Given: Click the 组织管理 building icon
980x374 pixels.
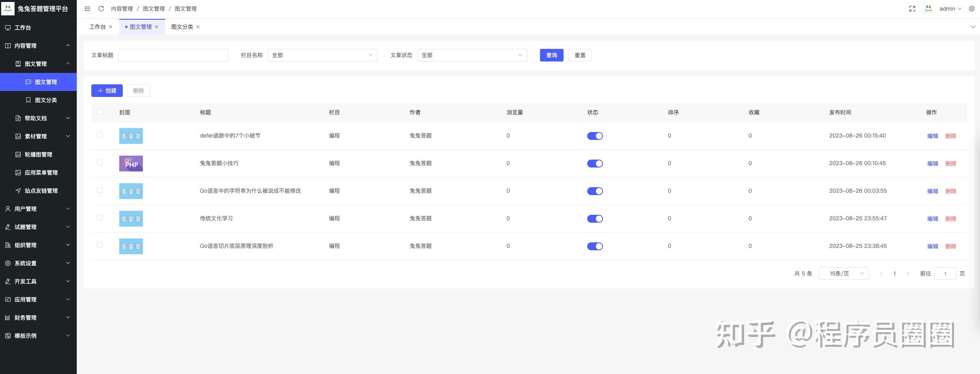Looking at the screenshot, I should pos(8,245).
